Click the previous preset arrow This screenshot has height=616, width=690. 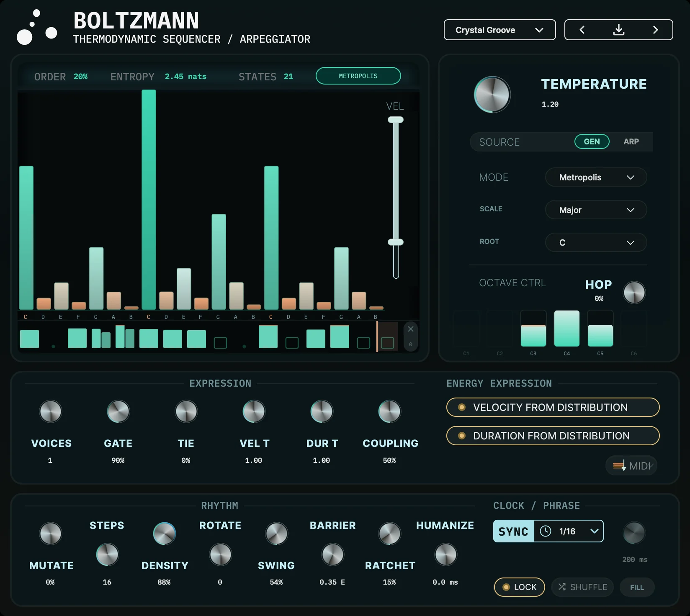(582, 30)
